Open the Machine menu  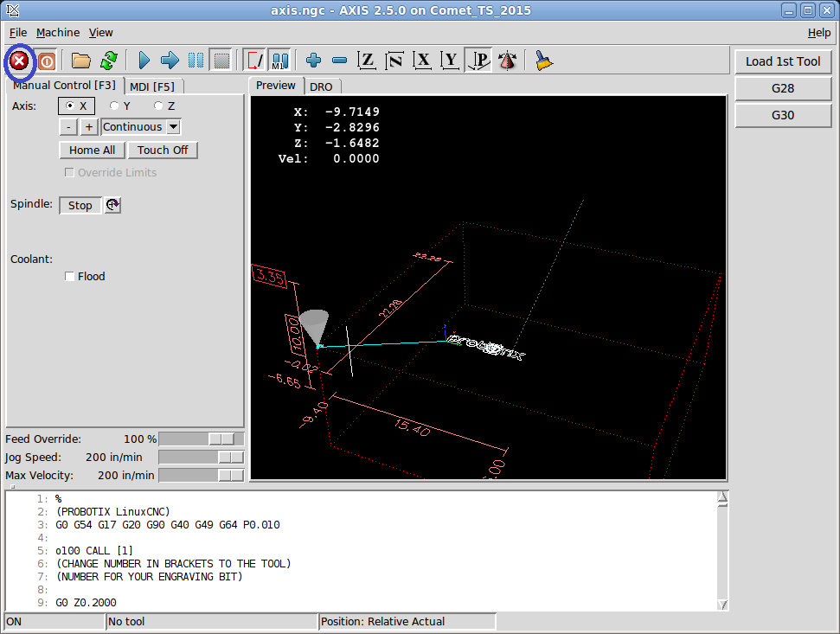click(58, 32)
